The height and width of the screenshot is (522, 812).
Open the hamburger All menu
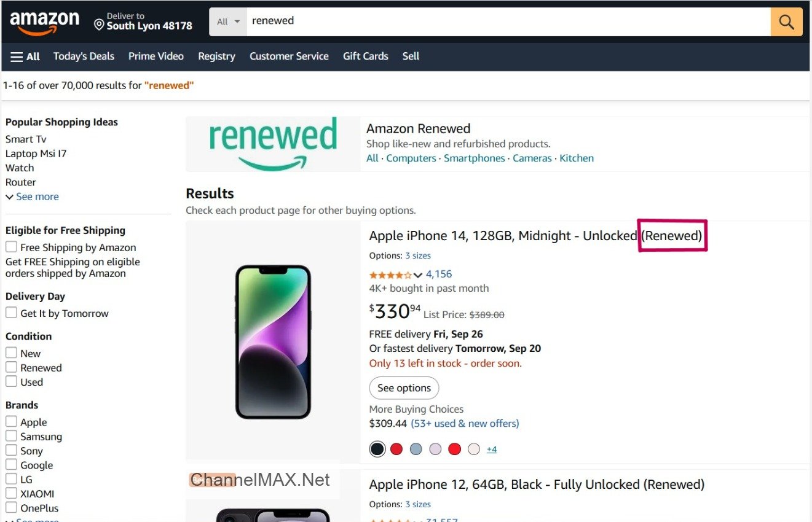tap(25, 56)
